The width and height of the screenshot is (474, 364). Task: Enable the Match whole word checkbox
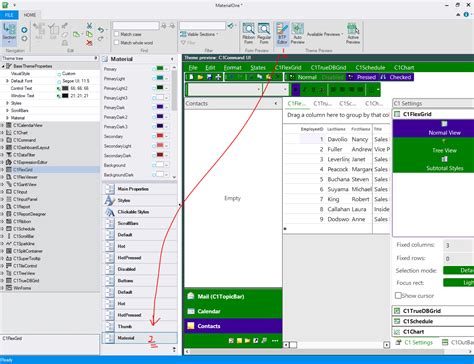[116, 43]
